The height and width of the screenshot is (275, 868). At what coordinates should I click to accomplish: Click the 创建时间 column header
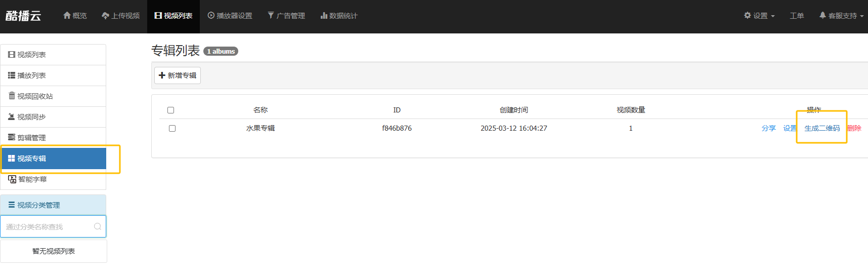pos(514,110)
